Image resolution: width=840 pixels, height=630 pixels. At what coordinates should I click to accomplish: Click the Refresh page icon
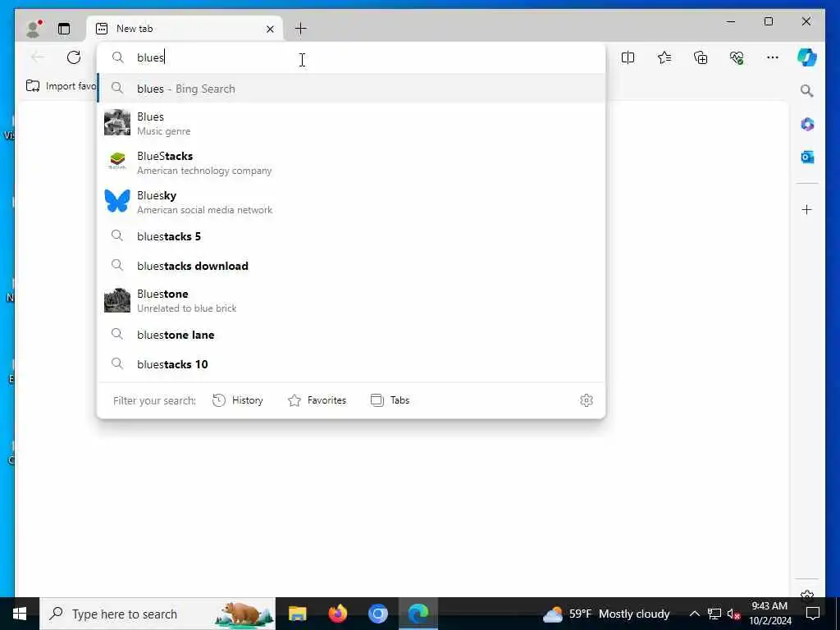[74, 57]
